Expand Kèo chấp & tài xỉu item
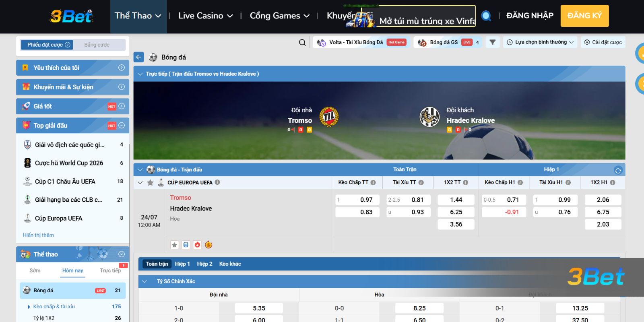 [54, 307]
